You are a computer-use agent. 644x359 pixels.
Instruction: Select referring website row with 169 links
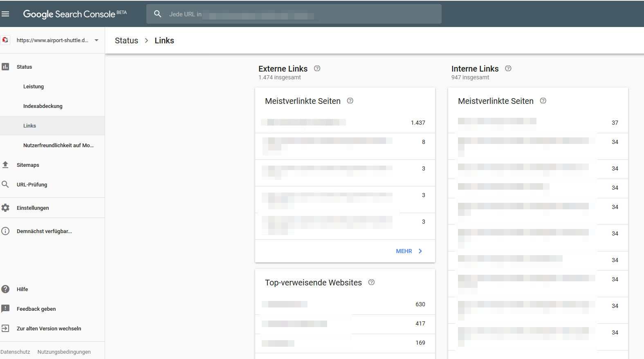345,343
